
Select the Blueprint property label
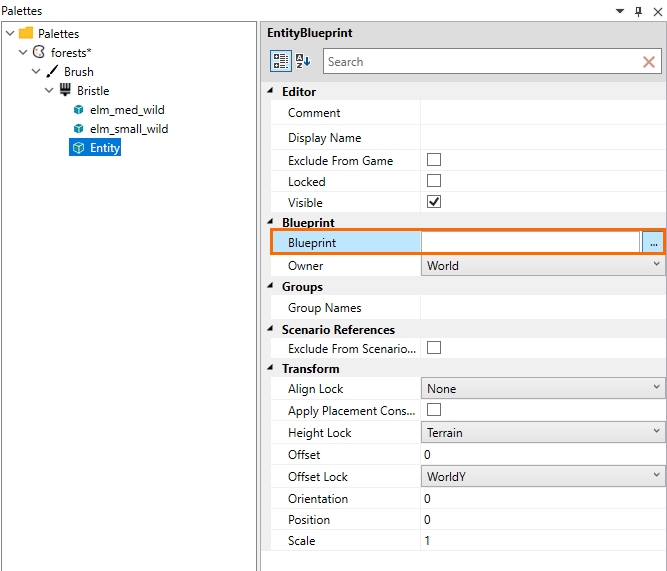(312, 243)
